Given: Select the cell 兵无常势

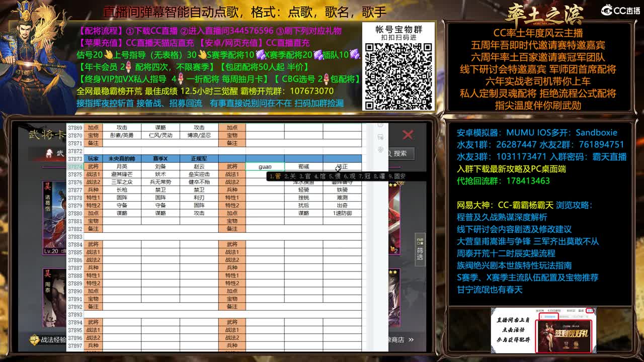Looking at the screenshot, I should point(160,182).
